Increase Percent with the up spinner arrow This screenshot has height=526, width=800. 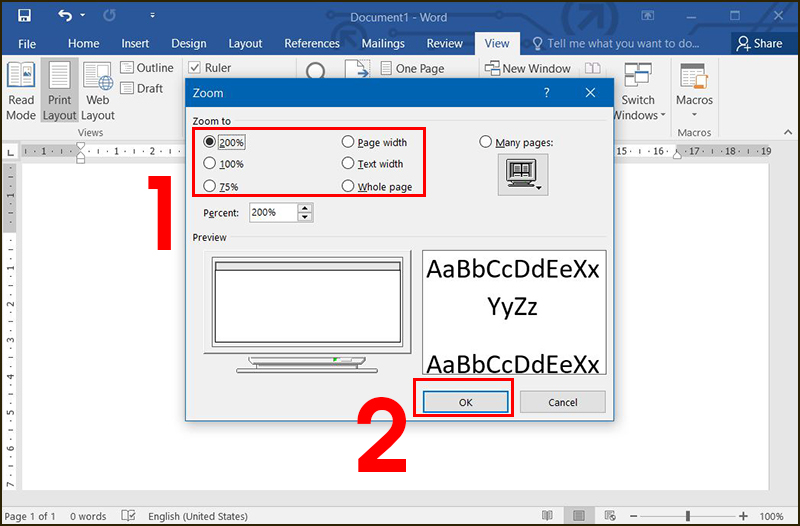pos(305,208)
